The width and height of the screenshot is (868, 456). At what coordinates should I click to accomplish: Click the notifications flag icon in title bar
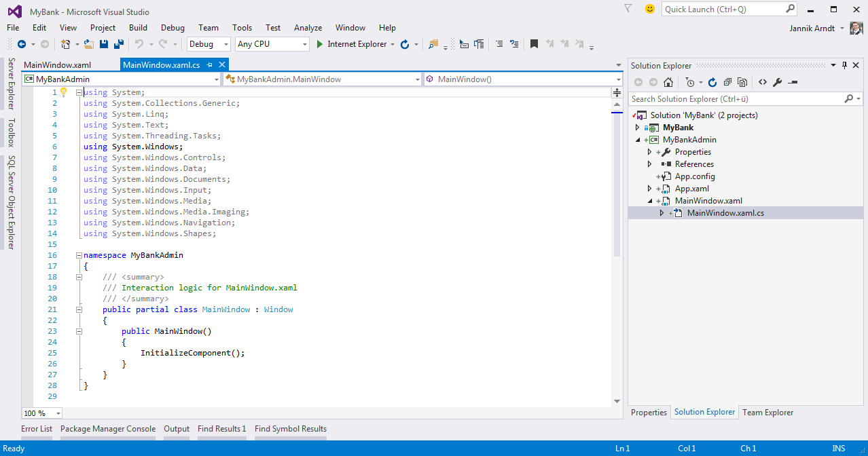click(x=628, y=9)
